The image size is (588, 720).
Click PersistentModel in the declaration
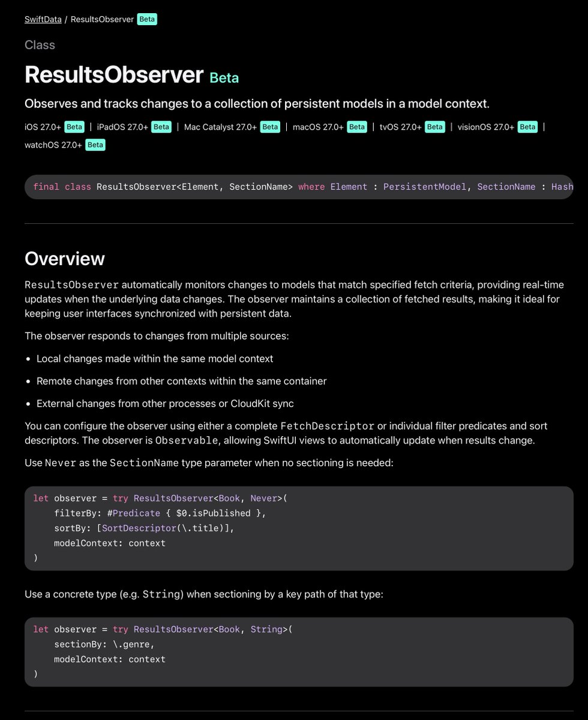coord(425,187)
